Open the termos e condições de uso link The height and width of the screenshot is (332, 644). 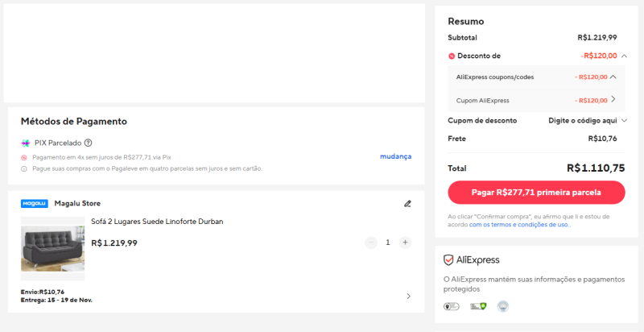(520, 225)
